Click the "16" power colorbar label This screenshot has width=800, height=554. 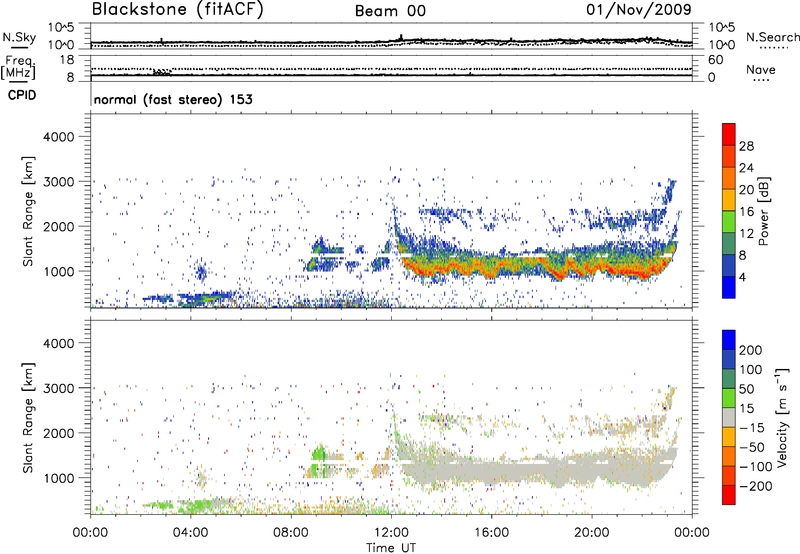pos(746,212)
